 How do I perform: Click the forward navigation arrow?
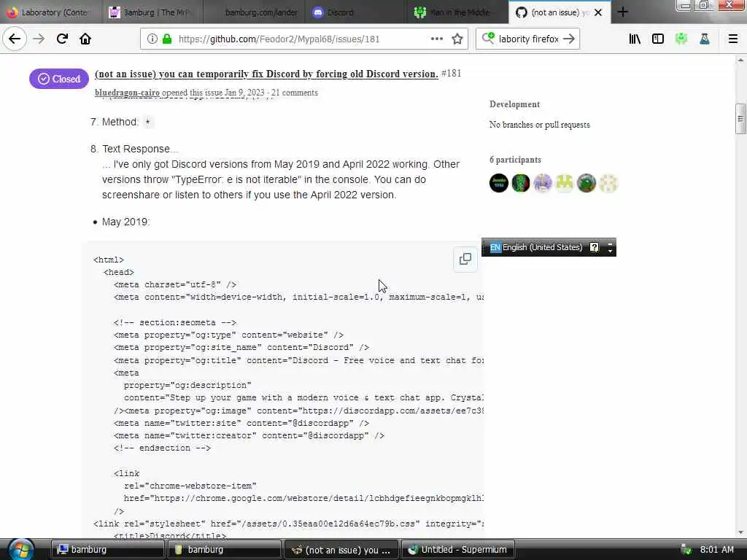click(39, 39)
